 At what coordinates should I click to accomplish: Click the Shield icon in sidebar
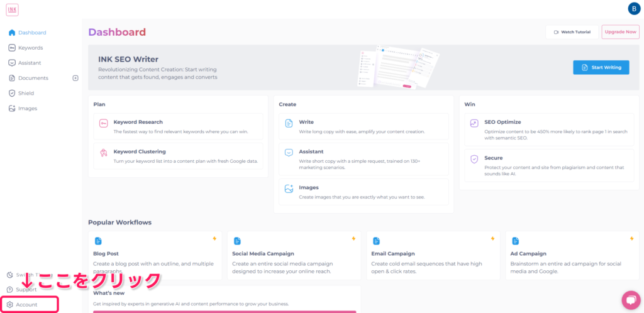[x=12, y=93]
